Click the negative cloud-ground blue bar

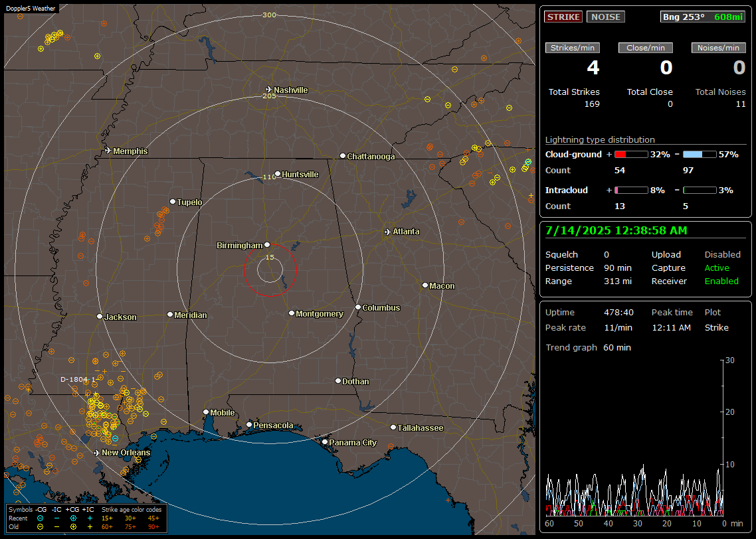(x=700, y=155)
